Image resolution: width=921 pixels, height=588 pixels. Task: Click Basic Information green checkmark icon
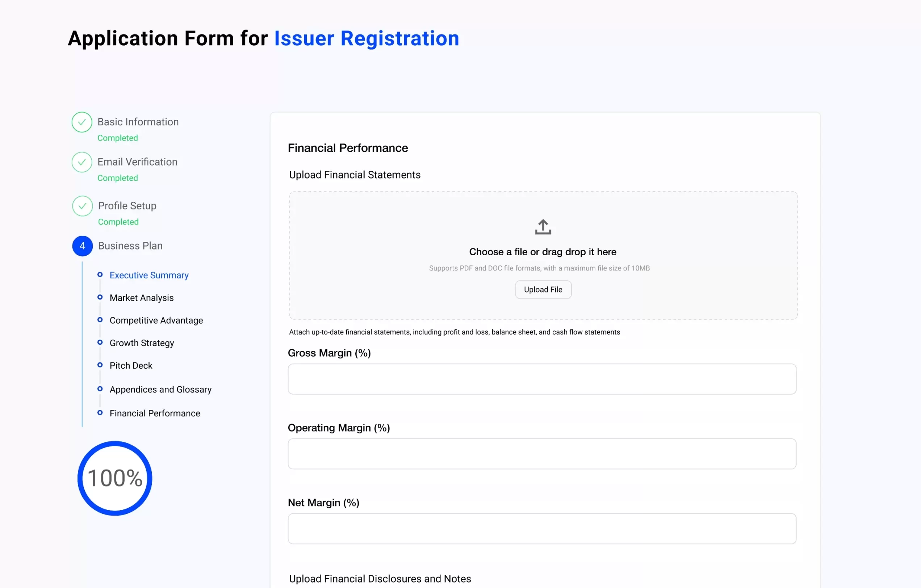click(82, 122)
